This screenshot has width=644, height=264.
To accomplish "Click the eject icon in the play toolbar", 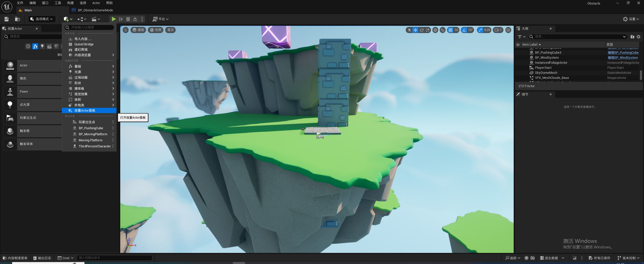I will tap(135, 19).
